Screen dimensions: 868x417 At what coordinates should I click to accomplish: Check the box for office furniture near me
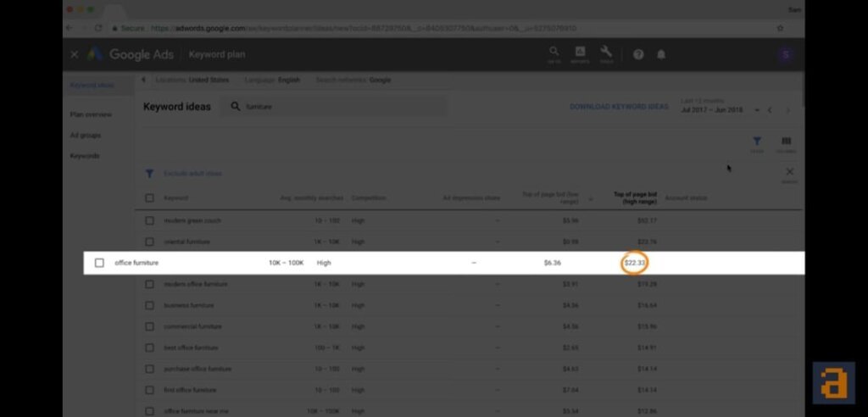pyautogui.click(x=149, y=411)
